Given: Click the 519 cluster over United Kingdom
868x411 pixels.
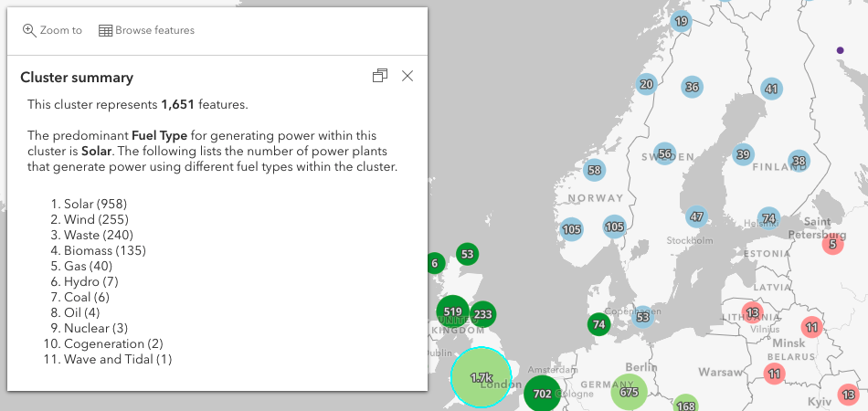Looking at the screenshot, I should [x=453, y=311].
